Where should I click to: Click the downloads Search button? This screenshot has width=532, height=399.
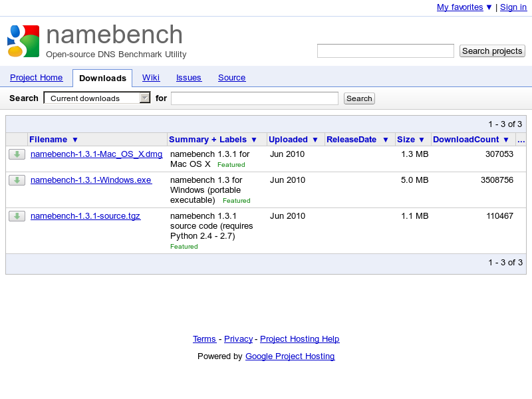coord(359,98)
